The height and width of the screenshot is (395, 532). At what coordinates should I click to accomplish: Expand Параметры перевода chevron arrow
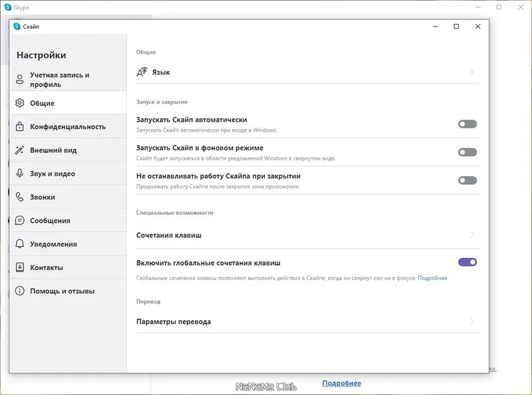pyautogui.click(x=472, y=321)
